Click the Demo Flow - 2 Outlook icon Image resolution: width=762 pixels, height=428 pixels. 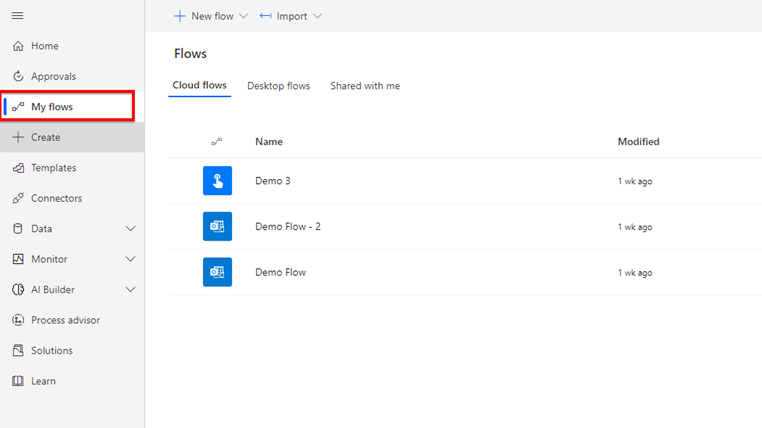click(217, 226)
